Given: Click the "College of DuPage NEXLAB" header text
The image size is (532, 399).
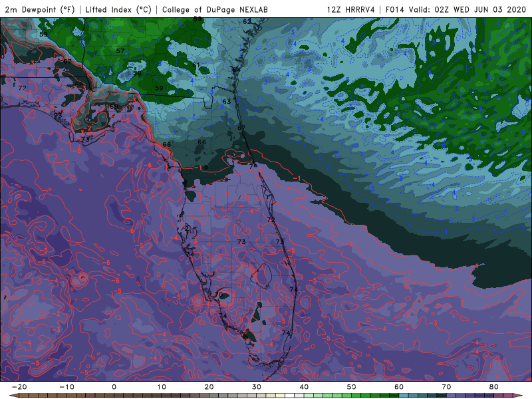Looking at the screenshot, I should 215,9.
